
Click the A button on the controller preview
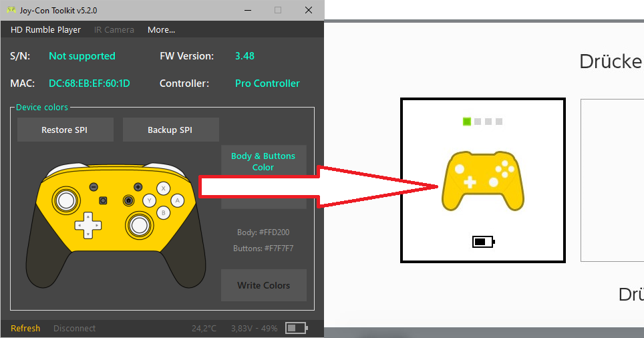pyautogui.click(x=178, y=200)
